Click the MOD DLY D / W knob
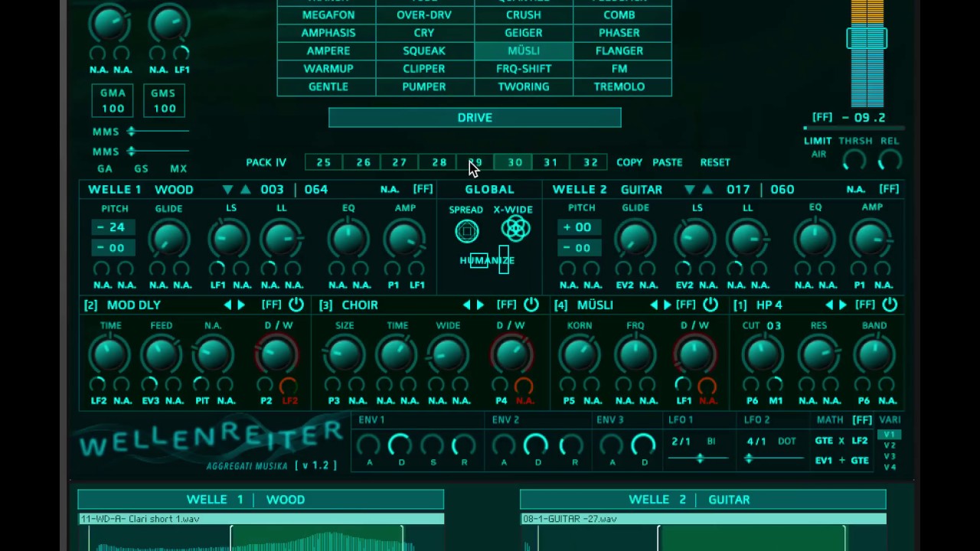The height and width of the screenshot is (551, 980). point(277,355)
